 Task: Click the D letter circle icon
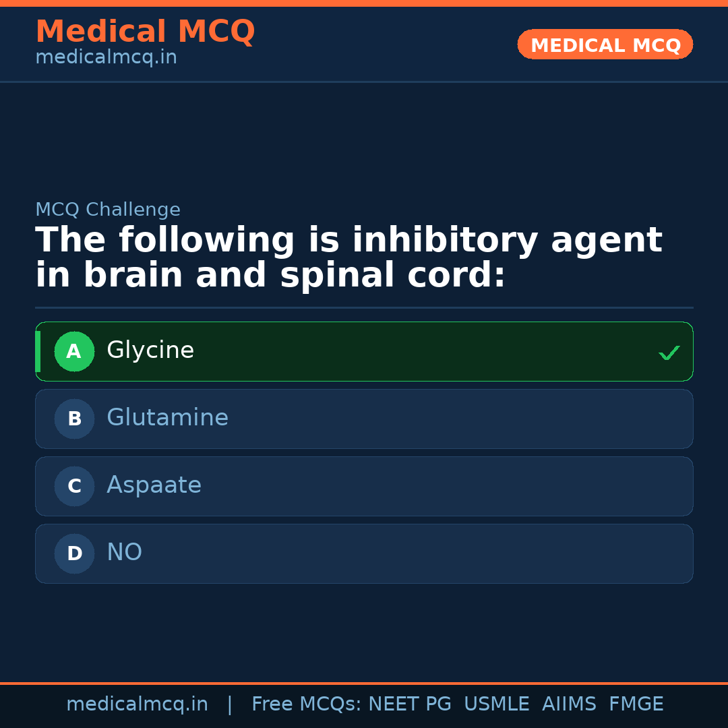point(74,553)
